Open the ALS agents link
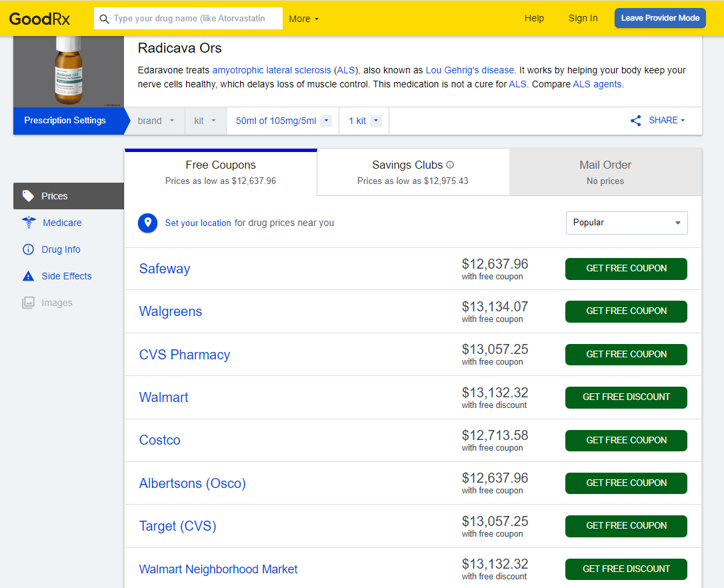Viewport: 724px width, 588px height. 597,85
